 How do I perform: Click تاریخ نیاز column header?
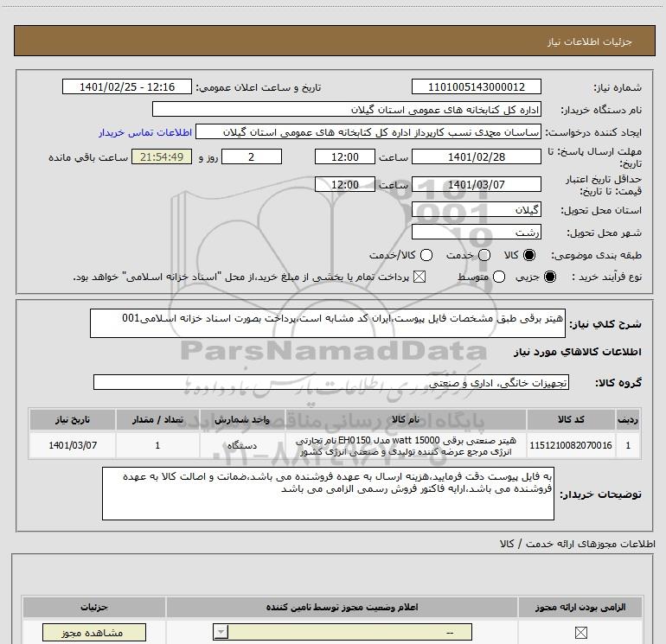point(73,419)
